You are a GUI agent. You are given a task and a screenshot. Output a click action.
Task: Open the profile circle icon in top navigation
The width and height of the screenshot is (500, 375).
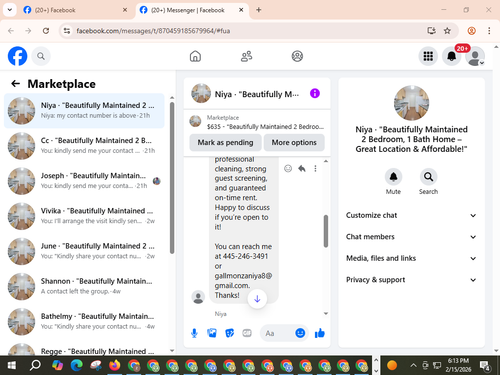point(297,56)
